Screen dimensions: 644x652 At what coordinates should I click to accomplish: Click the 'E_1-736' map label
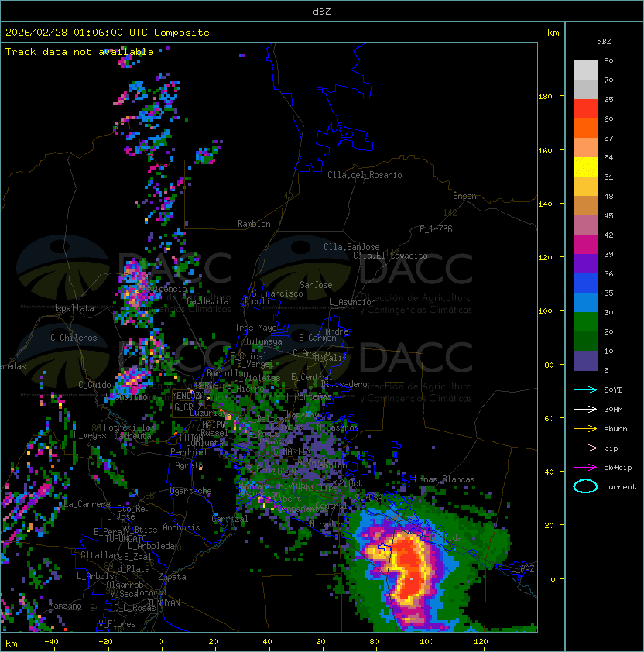coord(436,229)
